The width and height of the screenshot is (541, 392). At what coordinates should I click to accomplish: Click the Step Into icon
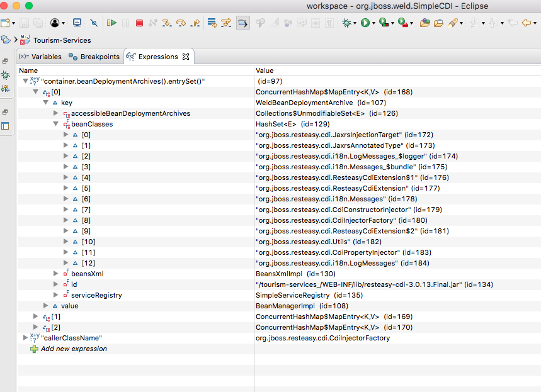167,23
